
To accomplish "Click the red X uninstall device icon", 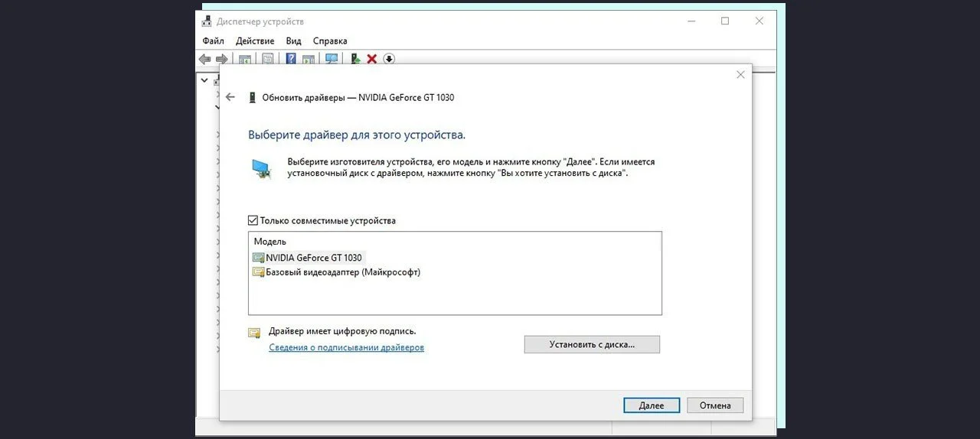I will tap(372, 59).
